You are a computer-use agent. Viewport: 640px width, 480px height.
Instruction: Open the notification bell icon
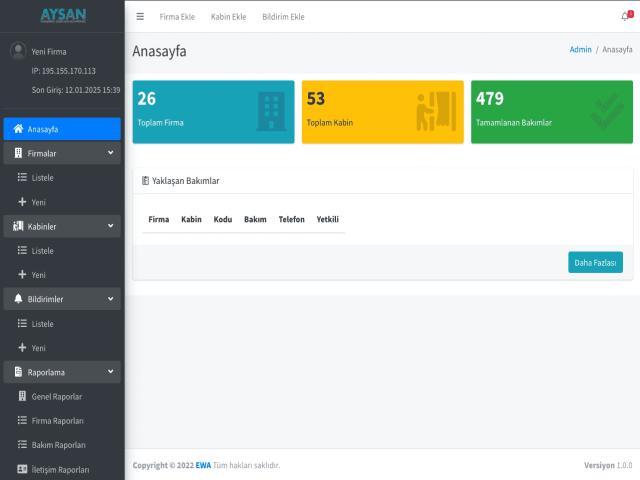click(x=625, y=16)
